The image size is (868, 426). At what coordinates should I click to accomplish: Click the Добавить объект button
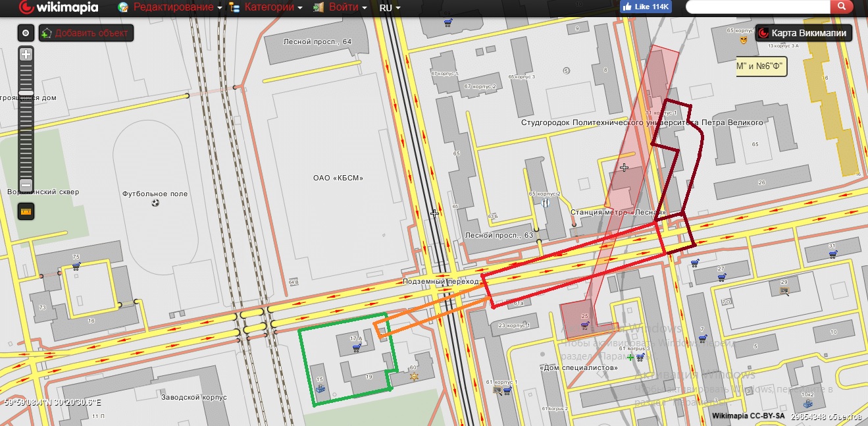(86, 33)
